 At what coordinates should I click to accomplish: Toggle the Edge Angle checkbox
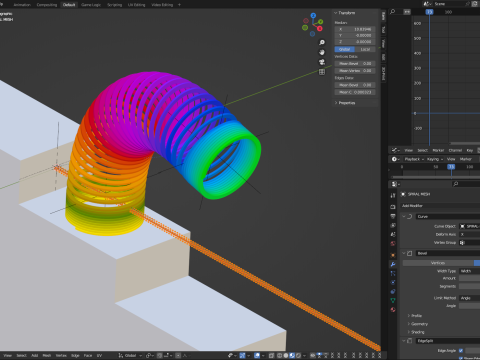pos(461,350)
